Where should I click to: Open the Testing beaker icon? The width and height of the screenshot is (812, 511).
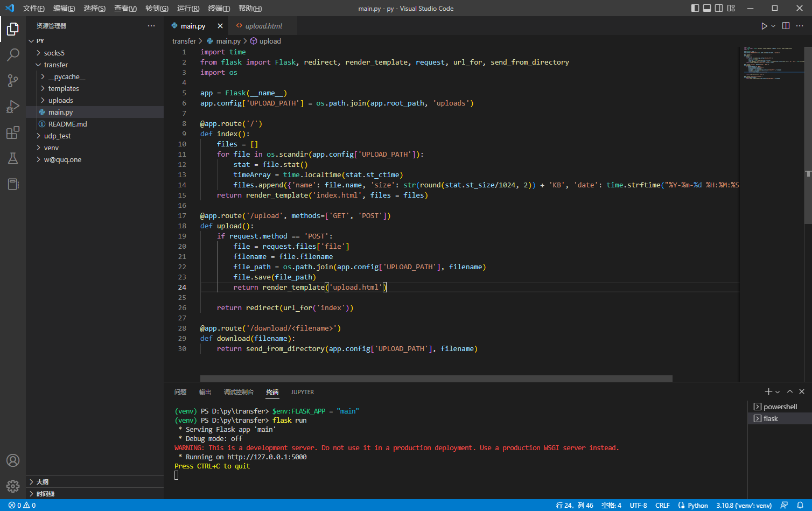pos(13,158)
